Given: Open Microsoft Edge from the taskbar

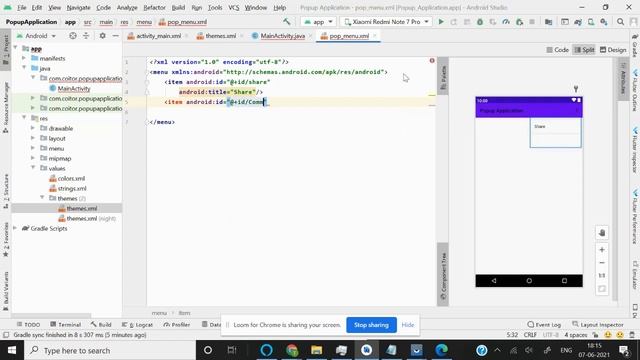Looking at the screenshot, I should (x=441, y=350).
